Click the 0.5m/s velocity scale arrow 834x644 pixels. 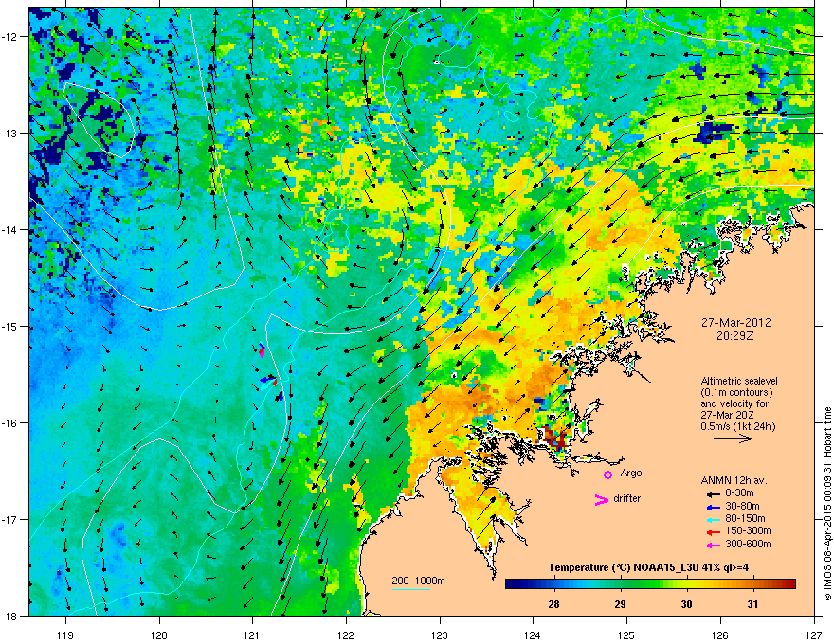(733, 438)
